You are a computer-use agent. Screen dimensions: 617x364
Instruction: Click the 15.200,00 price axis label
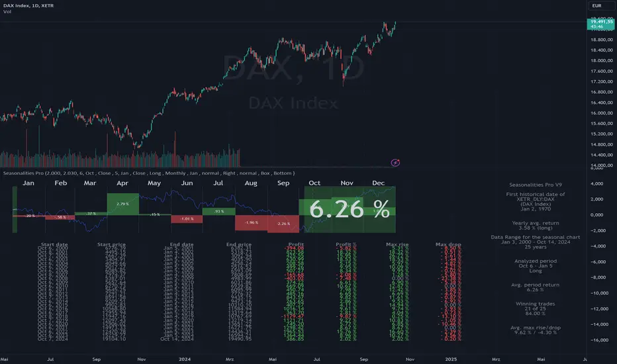click(x=601, y=134)
